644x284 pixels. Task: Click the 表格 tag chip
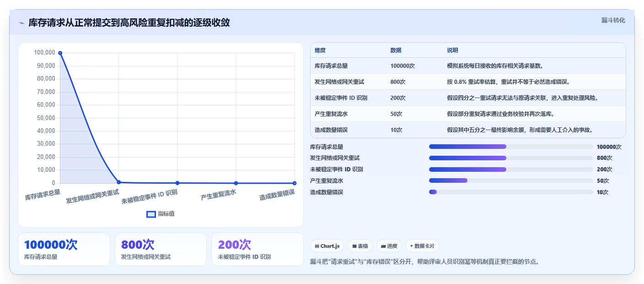360,246
